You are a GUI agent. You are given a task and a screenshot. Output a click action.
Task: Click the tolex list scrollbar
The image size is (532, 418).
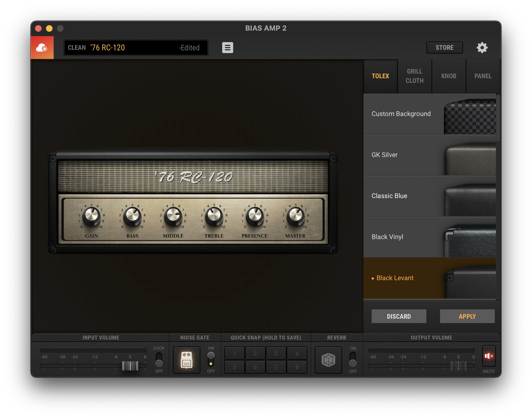(x=498, y=118)
